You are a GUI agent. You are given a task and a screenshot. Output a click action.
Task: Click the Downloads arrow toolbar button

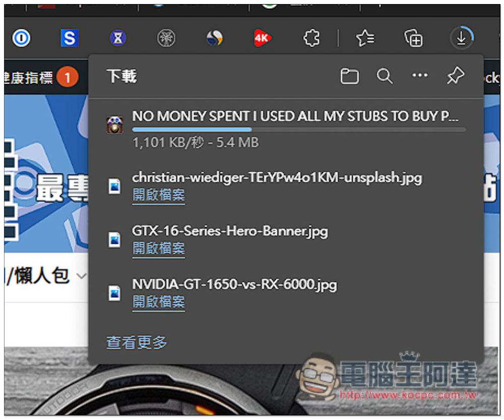point(461,38)
